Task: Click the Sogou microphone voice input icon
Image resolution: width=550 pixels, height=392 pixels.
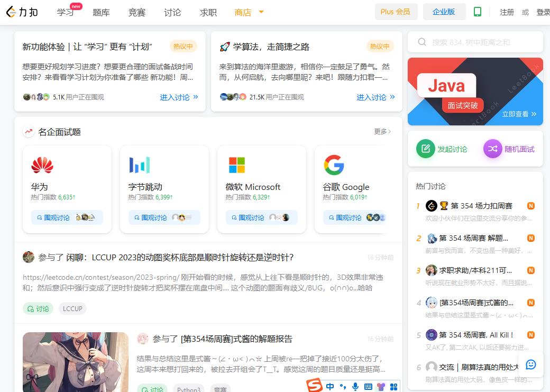Action: coord(355,387)
